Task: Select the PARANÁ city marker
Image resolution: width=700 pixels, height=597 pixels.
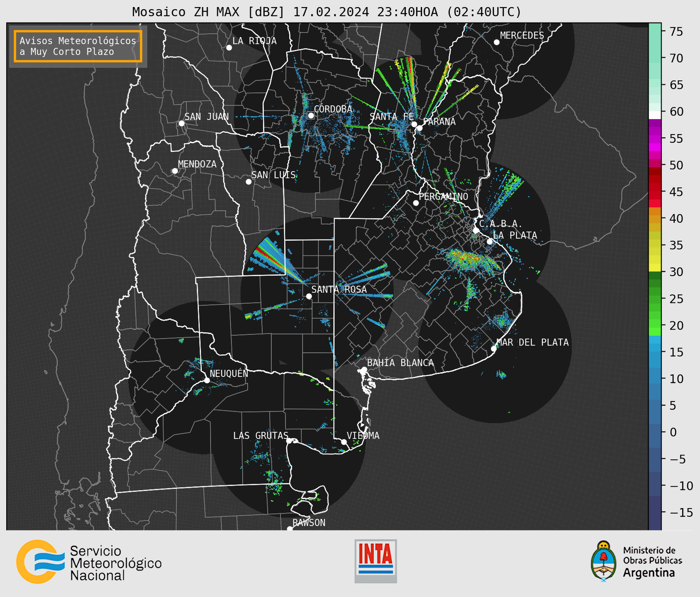Action: coord(420,128)
